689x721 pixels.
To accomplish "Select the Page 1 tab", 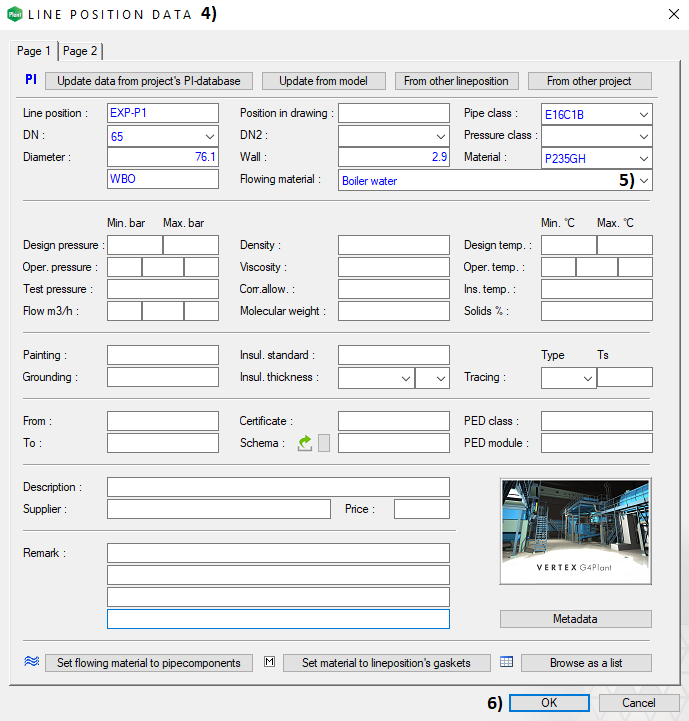I will pyautogui.click(x=34, y=51).
